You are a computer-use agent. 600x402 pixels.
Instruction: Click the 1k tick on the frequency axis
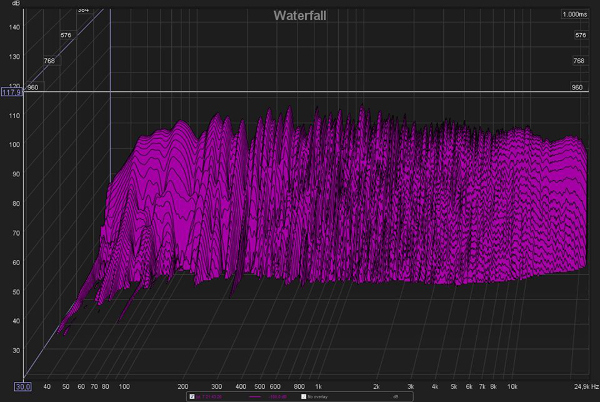tap(318, 386)
